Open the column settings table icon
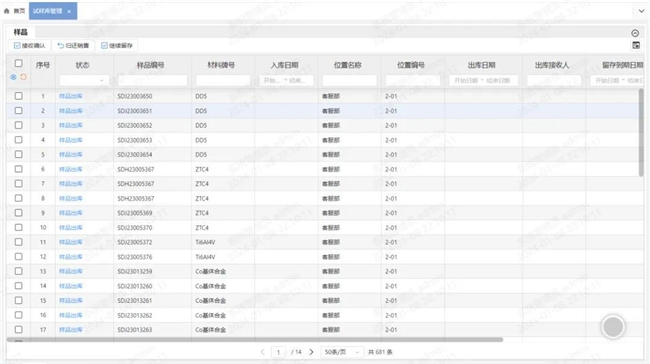Image resolution: width=650 pixels, height=364 pixels. (x=636, y=45)
